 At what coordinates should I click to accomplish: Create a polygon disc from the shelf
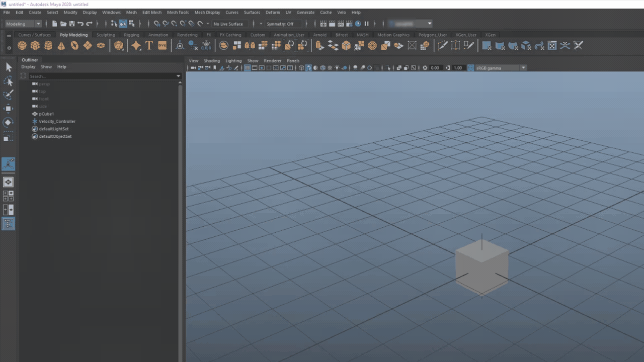[x=101, y=46]
